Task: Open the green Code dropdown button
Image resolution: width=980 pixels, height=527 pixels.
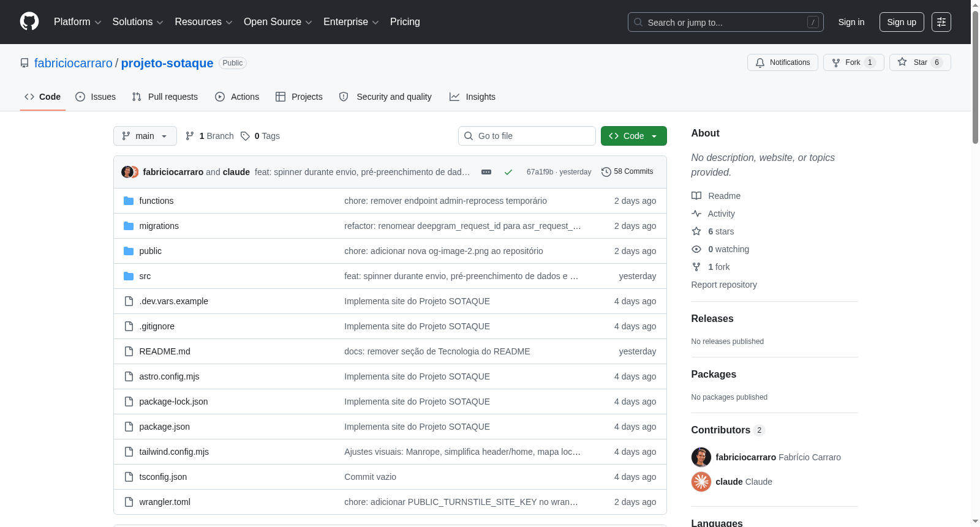Action: click(634, 136)
